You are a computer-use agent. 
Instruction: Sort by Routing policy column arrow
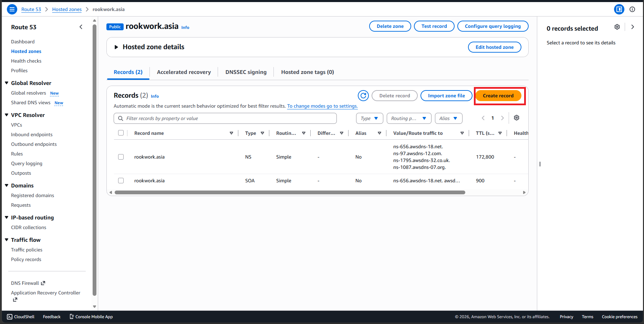pos(304,133)
